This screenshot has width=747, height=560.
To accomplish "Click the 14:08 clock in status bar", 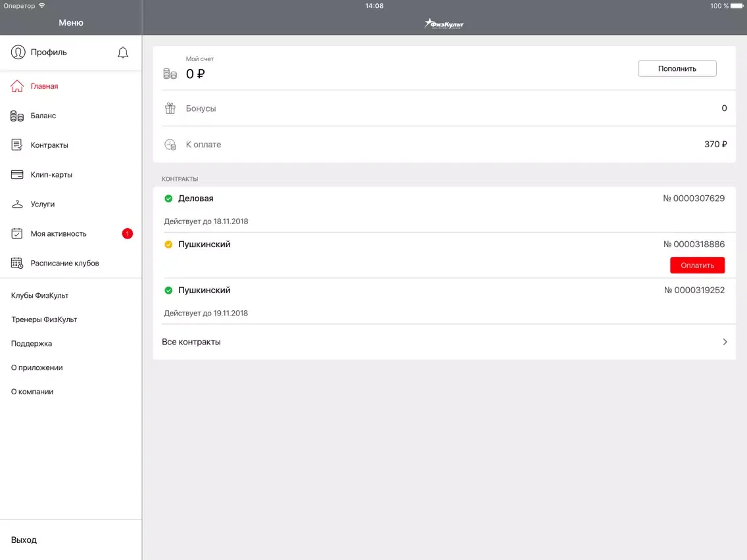I will pyautogui.click(x=374, y=6).
